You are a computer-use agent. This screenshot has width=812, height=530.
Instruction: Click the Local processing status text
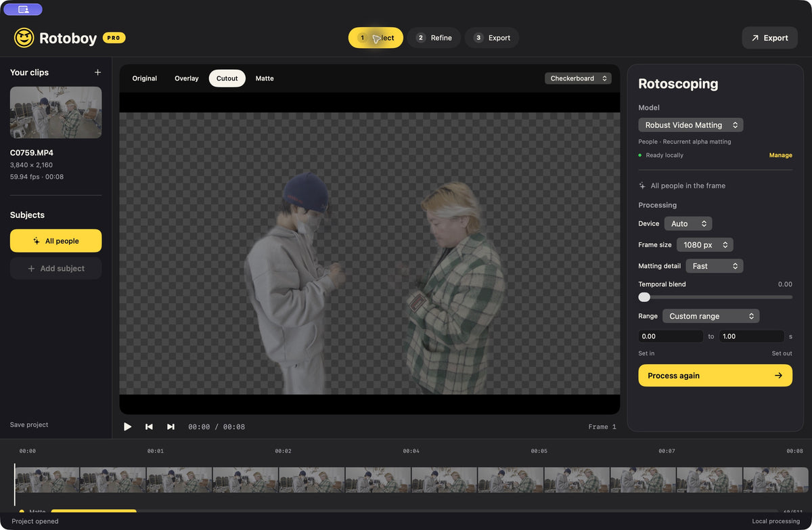pyautogui.click(x=776, y=521)
